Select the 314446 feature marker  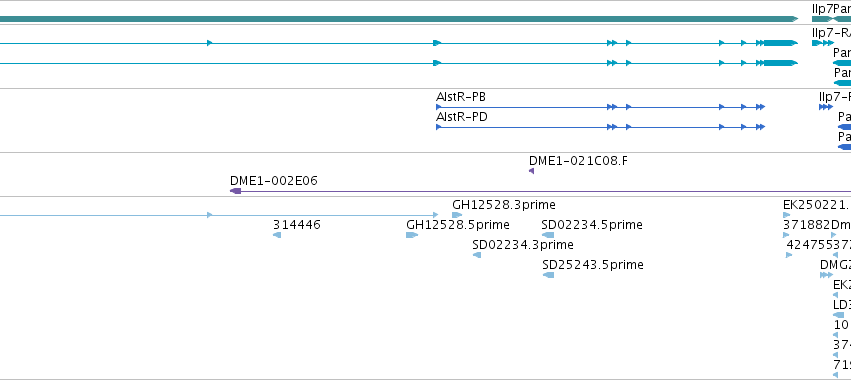click(277, 235)
